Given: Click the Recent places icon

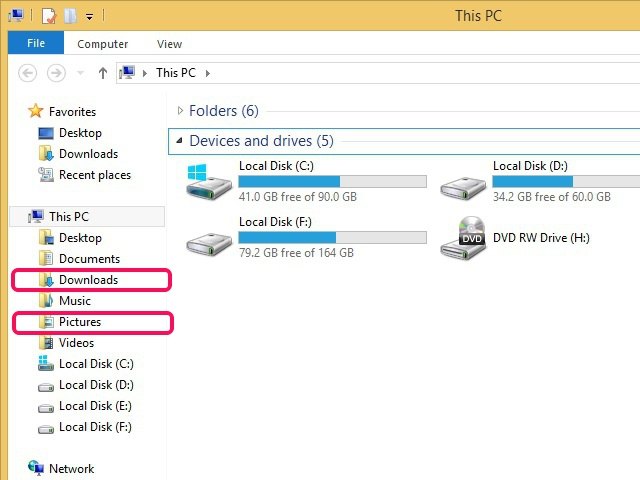Looking at the screenshot, I should pos(46,175).
